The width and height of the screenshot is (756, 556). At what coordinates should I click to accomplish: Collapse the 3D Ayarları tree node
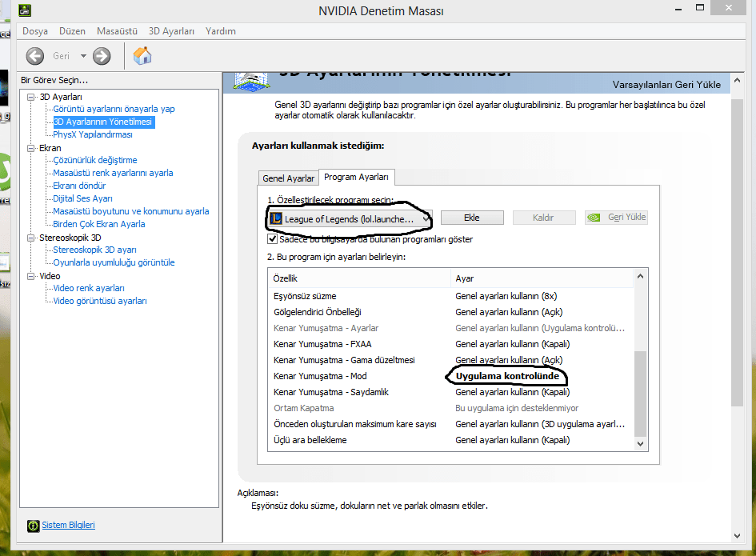(x=31, y=97)
